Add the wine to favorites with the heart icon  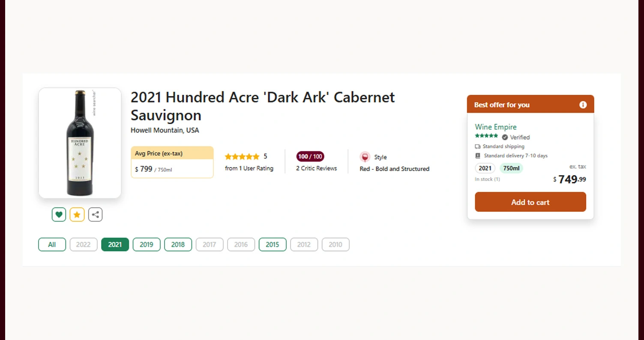[x=59, y=214]
